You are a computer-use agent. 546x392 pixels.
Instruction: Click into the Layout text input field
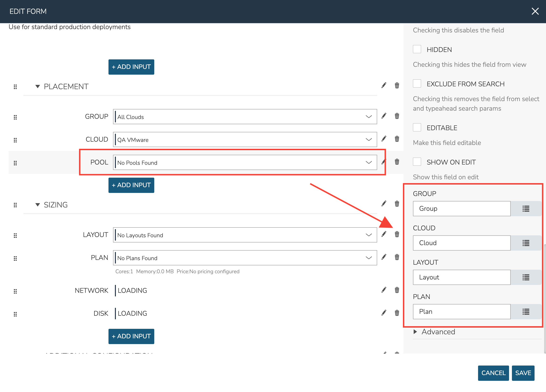pyautogui.click(x=461, y=277)
